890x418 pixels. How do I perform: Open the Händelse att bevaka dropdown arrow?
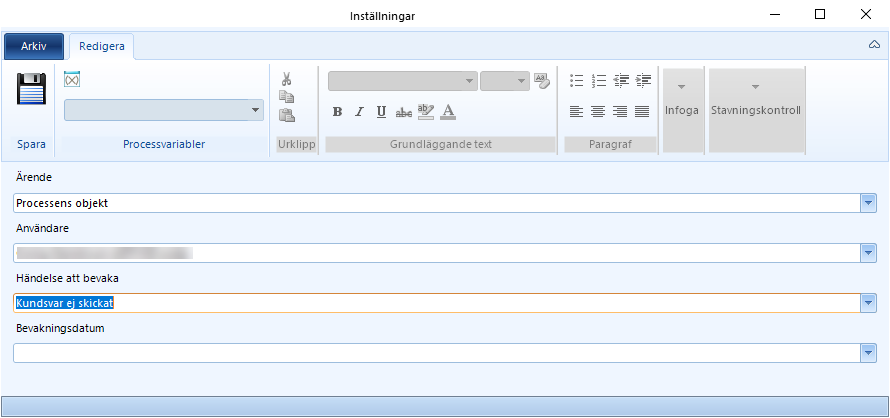(868, 303)
